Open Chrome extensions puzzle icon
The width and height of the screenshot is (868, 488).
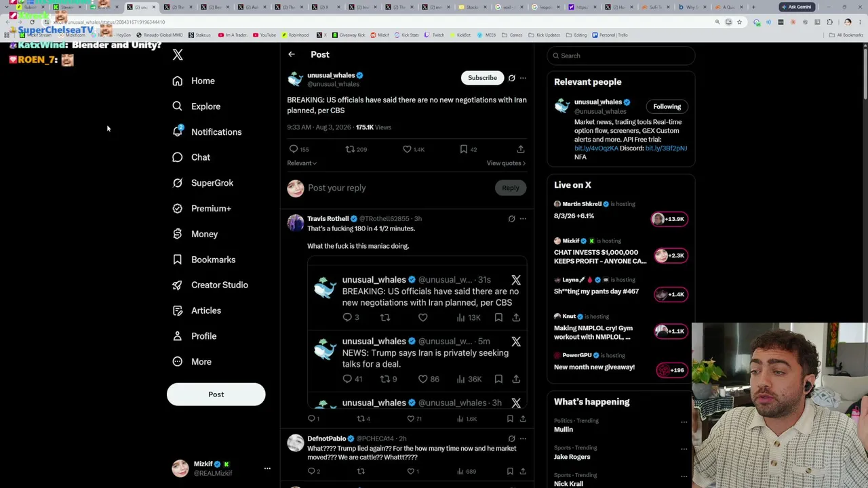[x=829, y=22]
